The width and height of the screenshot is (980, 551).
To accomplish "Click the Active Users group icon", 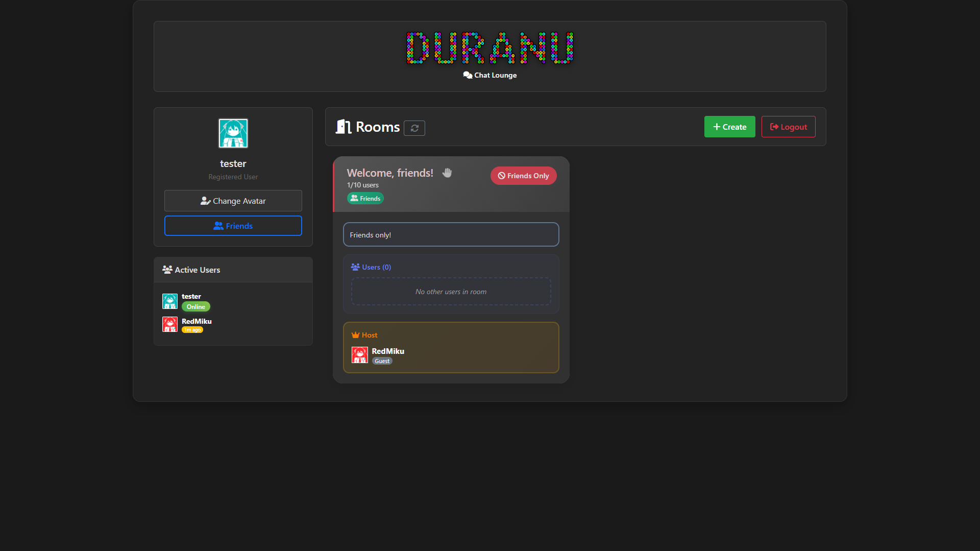I will click(167, 270).
